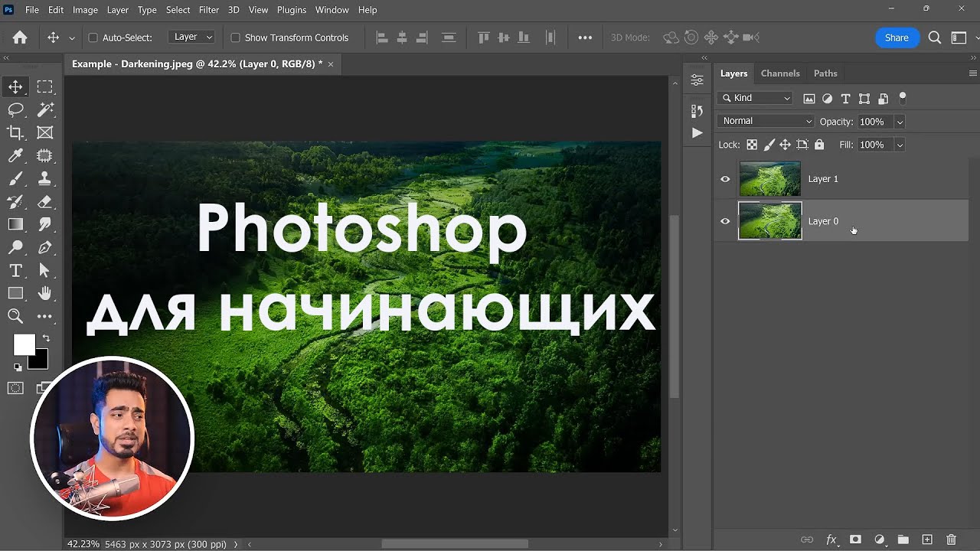Select the Hand tool
This screenshot has width=980, height=551.
click(45, 293)
